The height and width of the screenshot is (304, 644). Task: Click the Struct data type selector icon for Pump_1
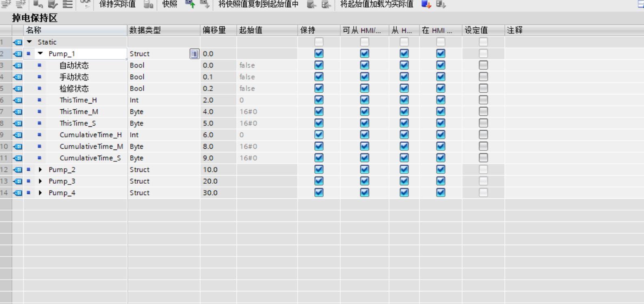tap(194, 54)
